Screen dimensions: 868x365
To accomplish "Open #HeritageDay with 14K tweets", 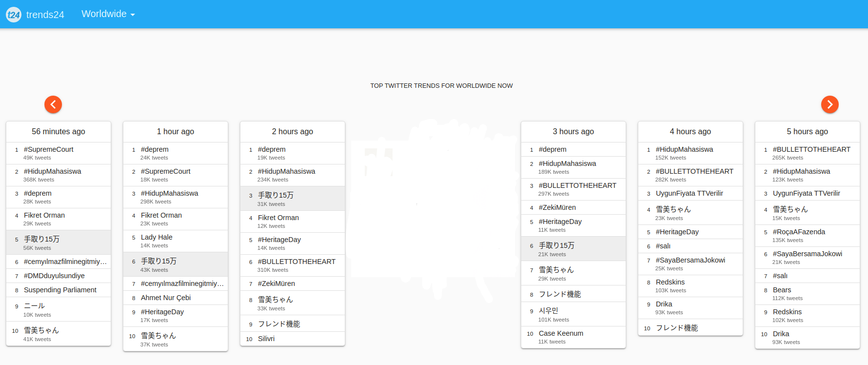I will [x=279, y=240].
